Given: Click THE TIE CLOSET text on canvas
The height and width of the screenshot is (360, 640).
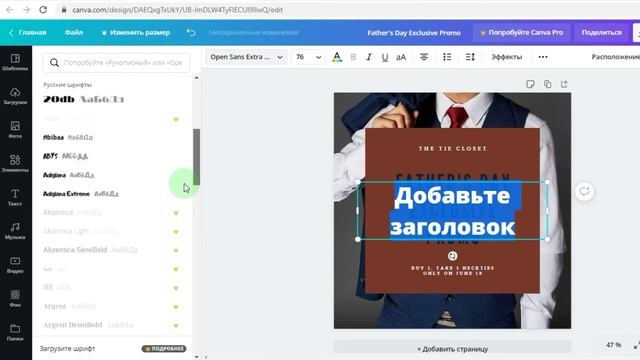Looking at the screenshot, I should (x=452, y=149).
